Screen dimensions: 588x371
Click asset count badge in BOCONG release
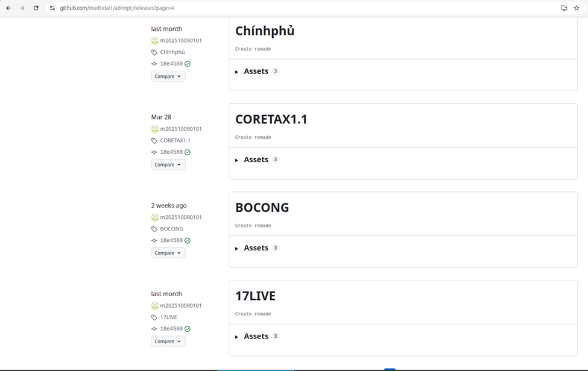[x=275, y=248]
